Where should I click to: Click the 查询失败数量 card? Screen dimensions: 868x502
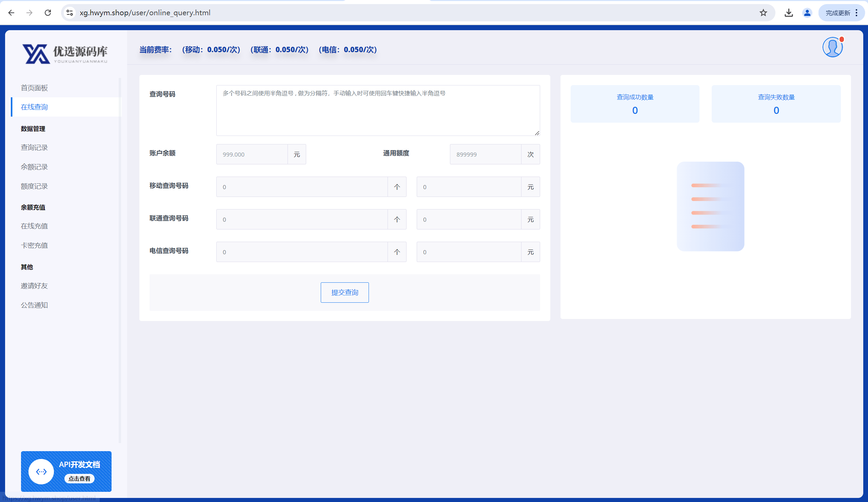(x=776, y=104)
